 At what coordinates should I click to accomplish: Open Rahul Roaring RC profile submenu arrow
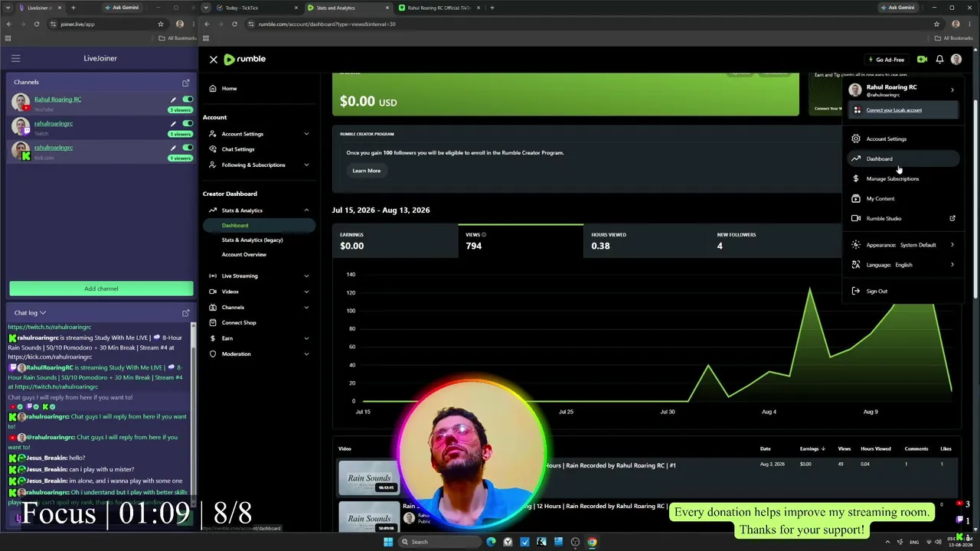952,90
